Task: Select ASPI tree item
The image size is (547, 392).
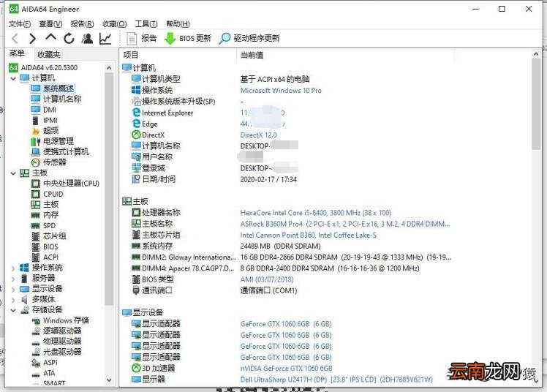Action: [45, 363]
